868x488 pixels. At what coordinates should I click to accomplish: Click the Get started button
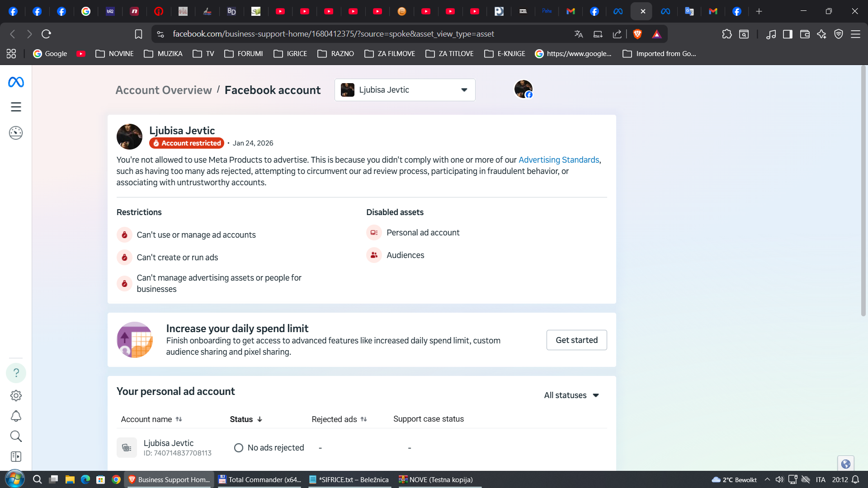(576, 340)
